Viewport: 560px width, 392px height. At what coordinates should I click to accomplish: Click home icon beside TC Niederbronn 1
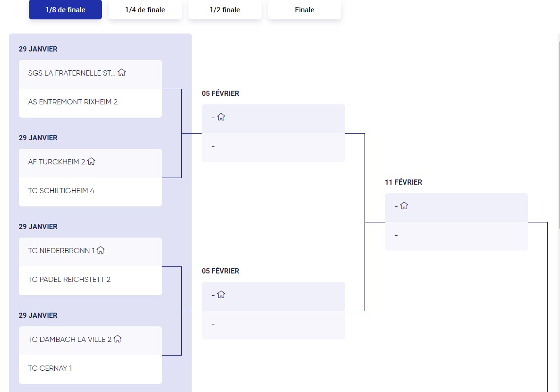tap(101, 250)
